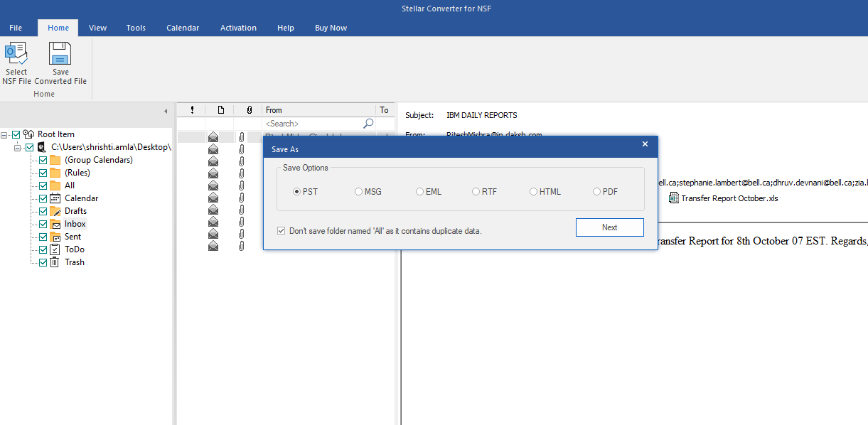Open Transfer Report October.xls attachment

click(x=729, y=198)
